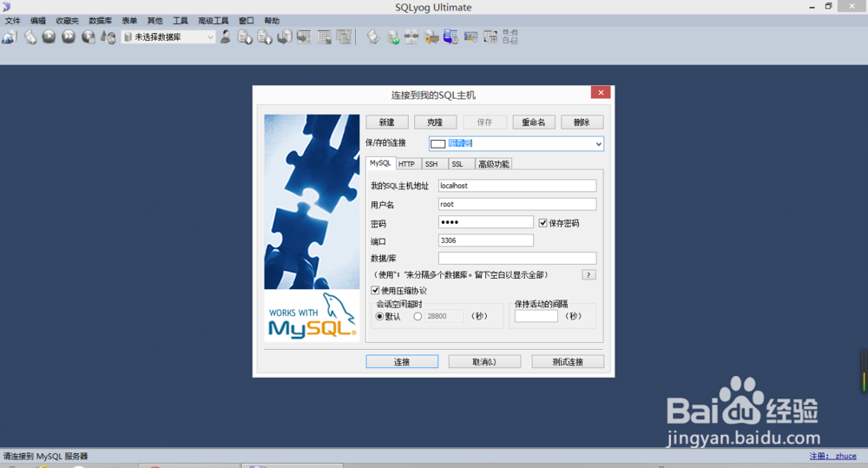This screenshot has height=468, width=868.
Task: Click the 保持活动的间隔 seconds field
Action: 536,316
